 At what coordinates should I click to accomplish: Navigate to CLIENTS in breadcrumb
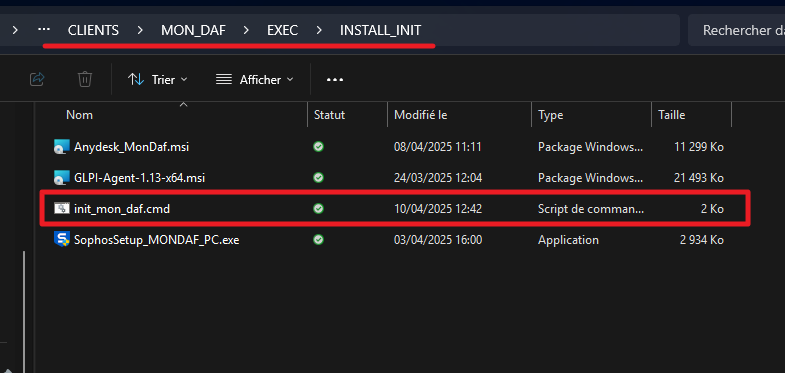point(94,31)
